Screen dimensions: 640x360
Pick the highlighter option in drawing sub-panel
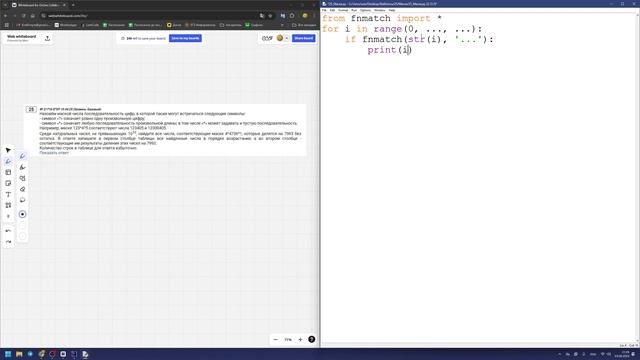click(x=22, y=167)
